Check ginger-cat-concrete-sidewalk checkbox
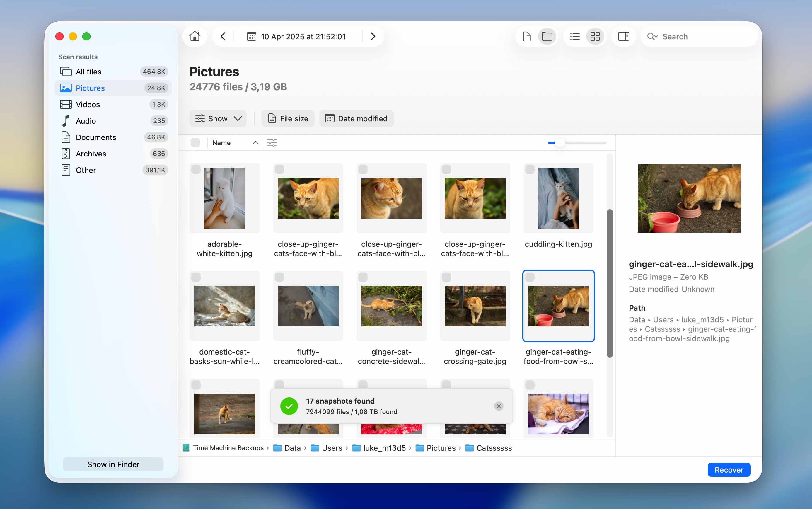The height and width of the screenshot is (509, 812). coord(363,277)
